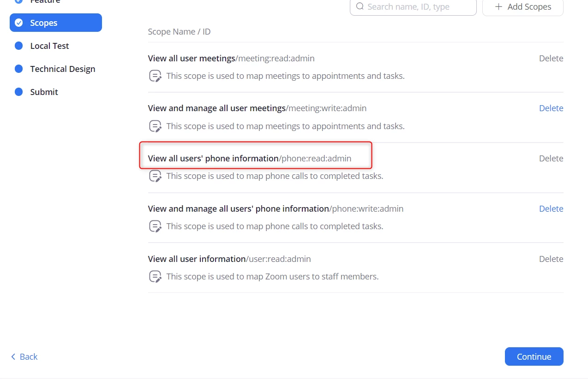Image resolution: width=588 pixels, height=380 pixels.
Task: Edit description icon for meeting:write:admin scope
Action: [156, 126]
